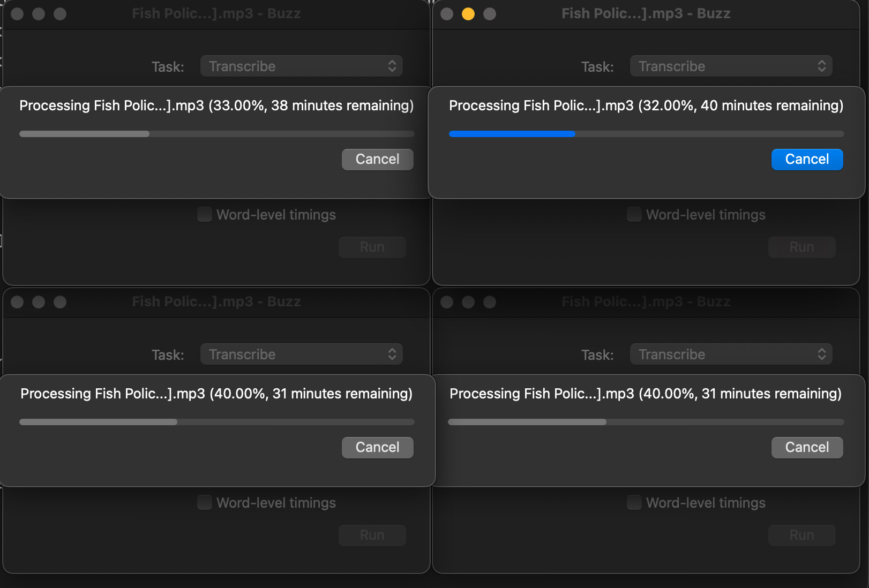Toggle Word-level timings in top-left window
This screenshot has width=869, height=588.
(x=205, y=215)
